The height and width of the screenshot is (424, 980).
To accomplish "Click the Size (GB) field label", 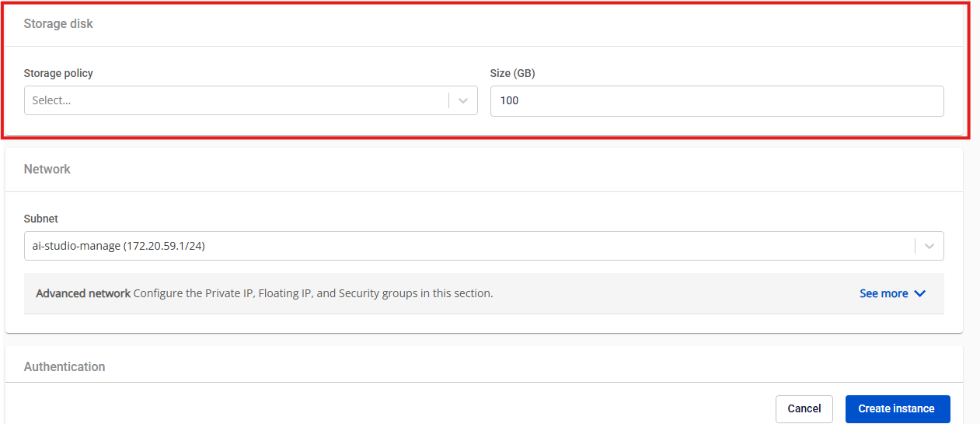I will (512, 73).
